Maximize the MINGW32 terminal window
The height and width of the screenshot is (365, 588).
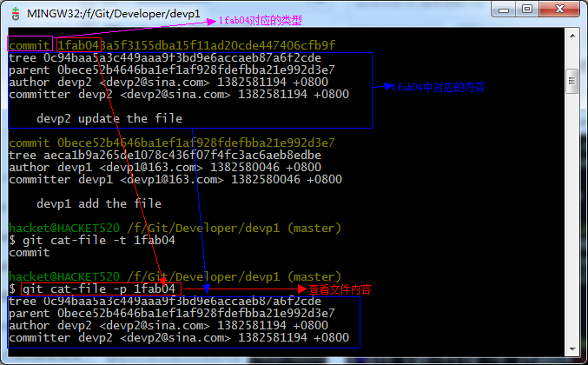[527, 9]
